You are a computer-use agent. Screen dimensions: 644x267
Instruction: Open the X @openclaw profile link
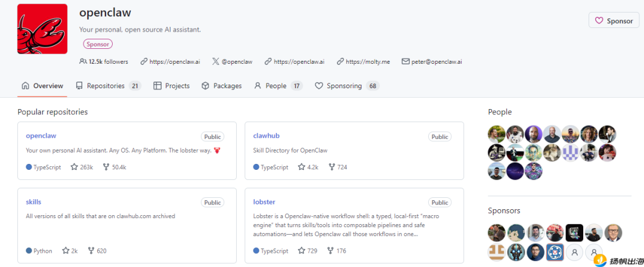[x=232, y=61]
